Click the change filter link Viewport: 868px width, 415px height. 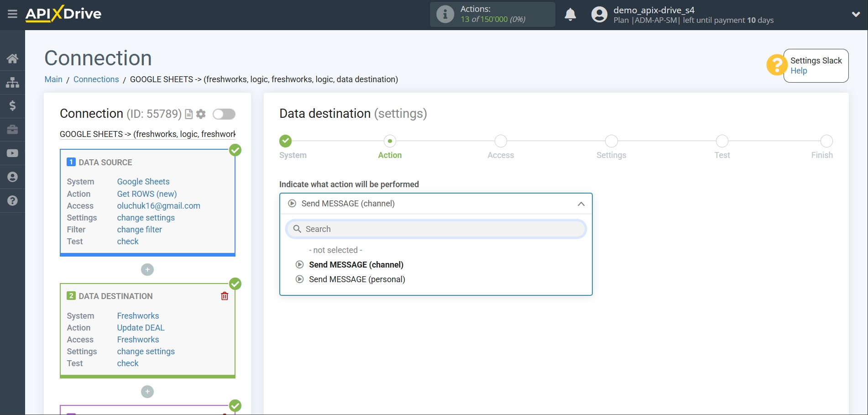[x=140, y=230]
